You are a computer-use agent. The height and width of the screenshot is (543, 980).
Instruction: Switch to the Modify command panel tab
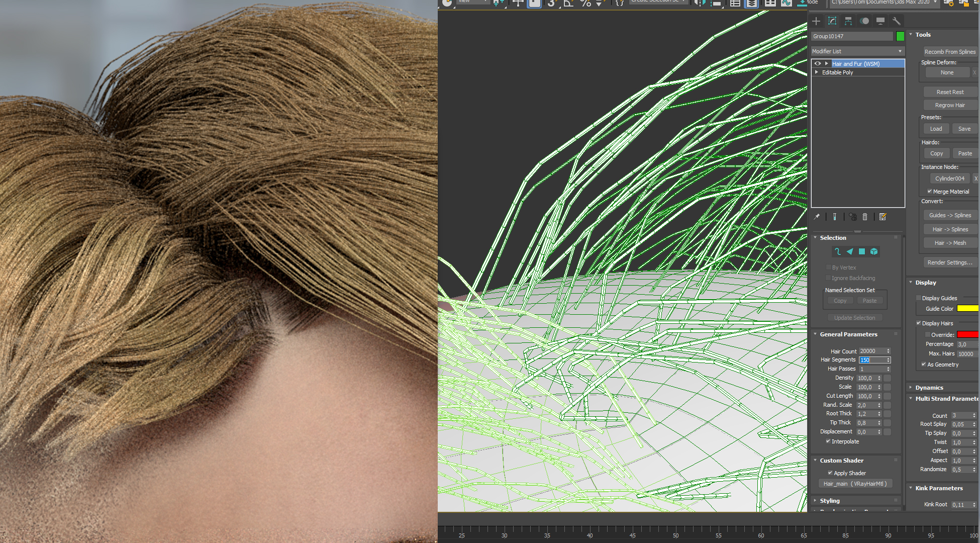tap(832, 21)
